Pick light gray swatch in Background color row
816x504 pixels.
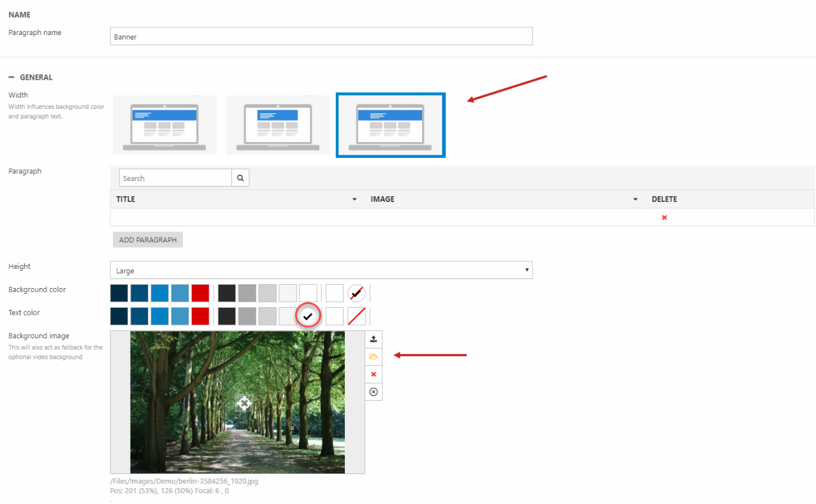click(x=268, y=293)
